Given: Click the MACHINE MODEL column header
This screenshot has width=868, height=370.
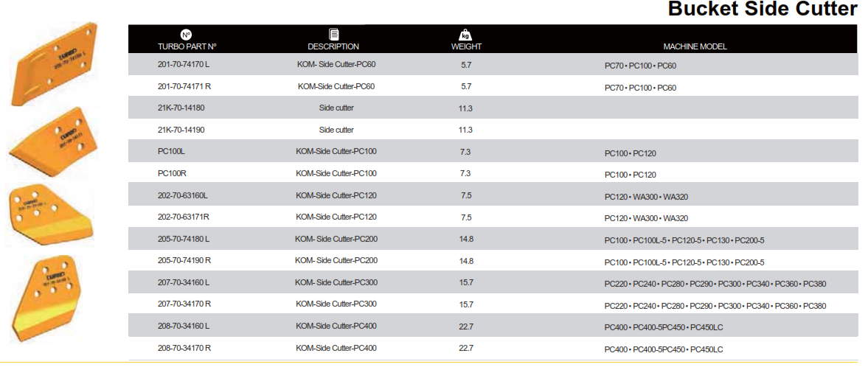Looking at the screenshot, I should point(695,47).
